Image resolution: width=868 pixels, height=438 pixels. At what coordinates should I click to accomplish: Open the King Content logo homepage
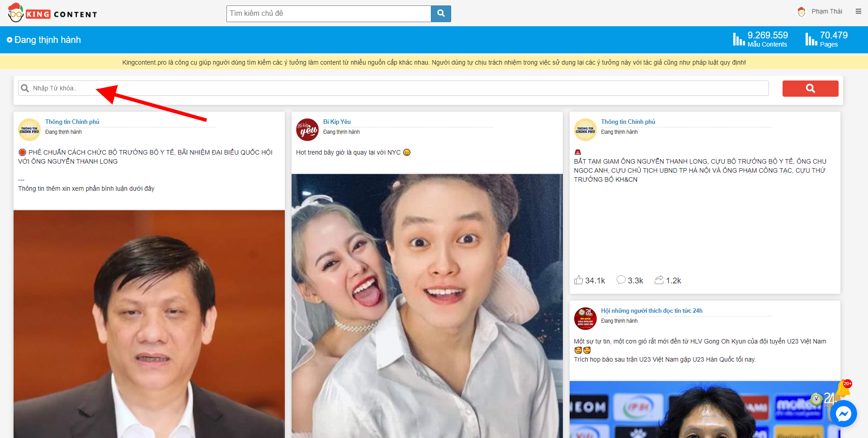(52, 13)
